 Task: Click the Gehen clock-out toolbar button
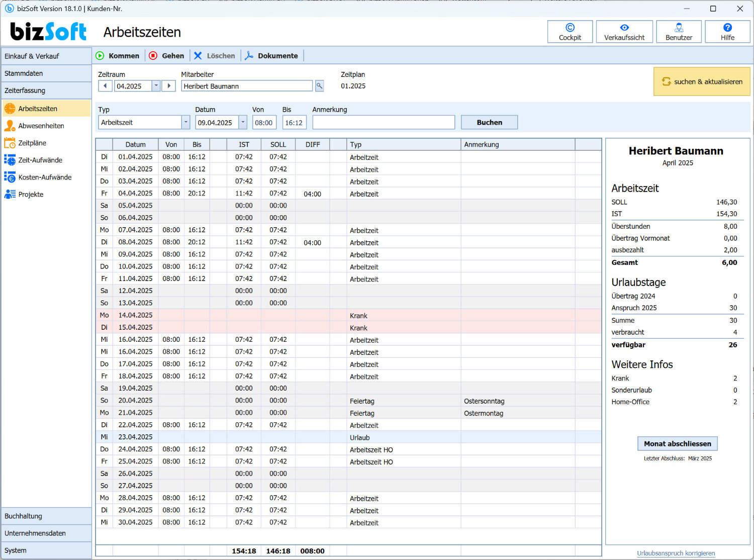167,56
